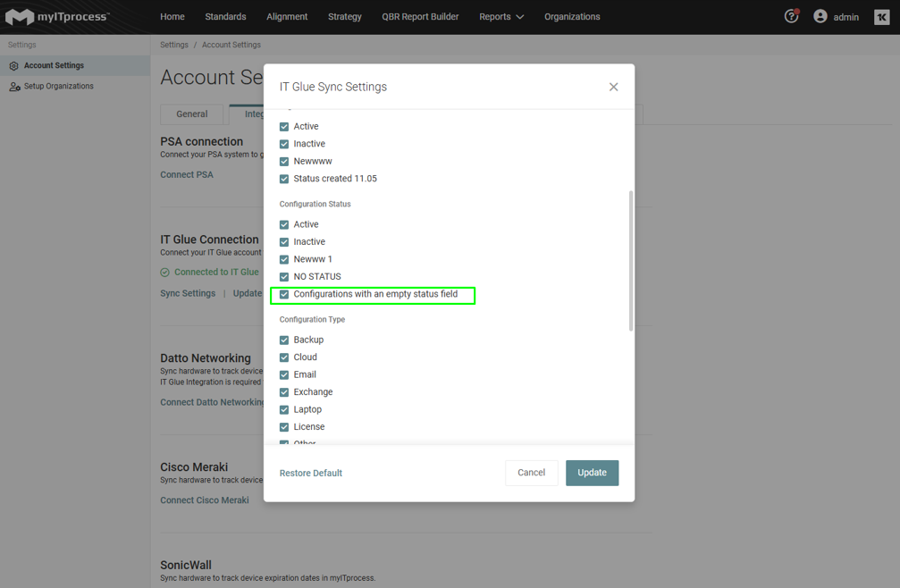This screenshot has height=588, width=900.
Task: Click the gear icon beside Account Settings
Action: pos(13,66)
